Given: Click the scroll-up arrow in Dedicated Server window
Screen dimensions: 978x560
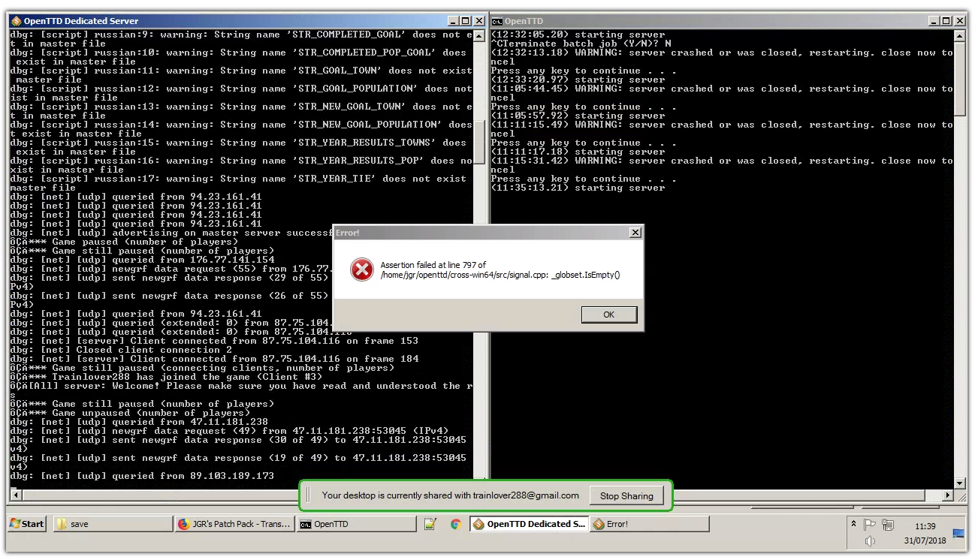Looking at the screenshot, I should [479, 35].
